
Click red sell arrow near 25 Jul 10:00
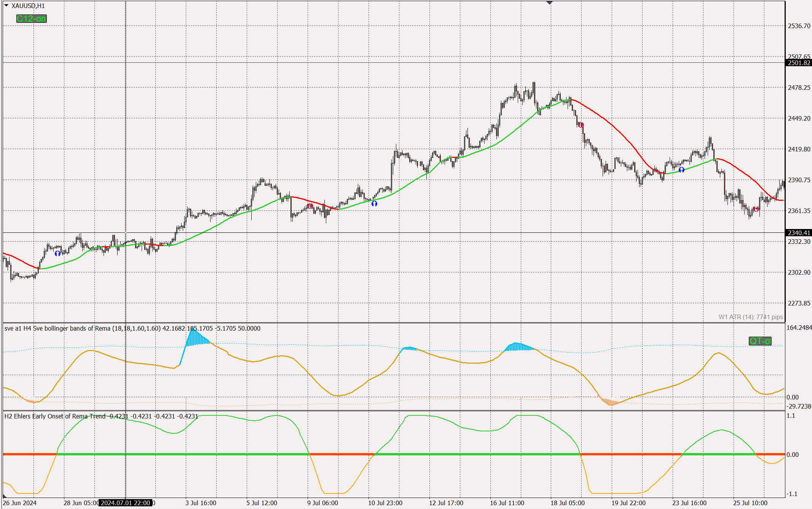pyautogui.click(x=756, y=209)
